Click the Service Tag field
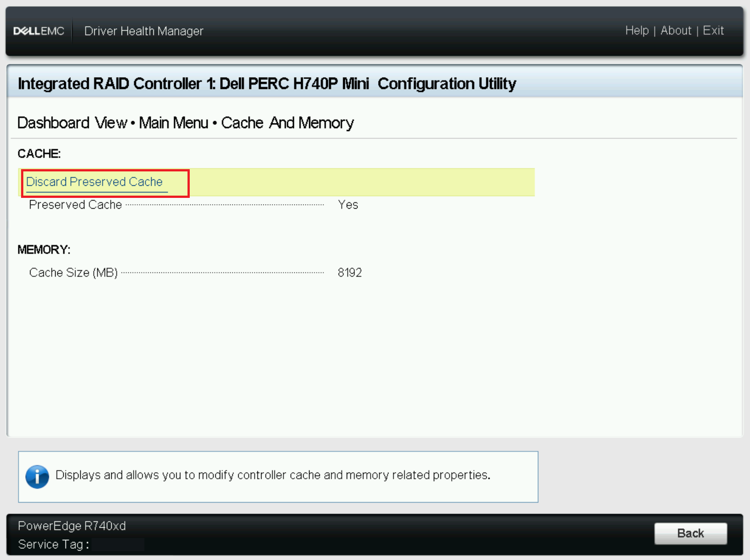Image resolution: width=750 pixels, height=560 pixels. click(118, 544)
